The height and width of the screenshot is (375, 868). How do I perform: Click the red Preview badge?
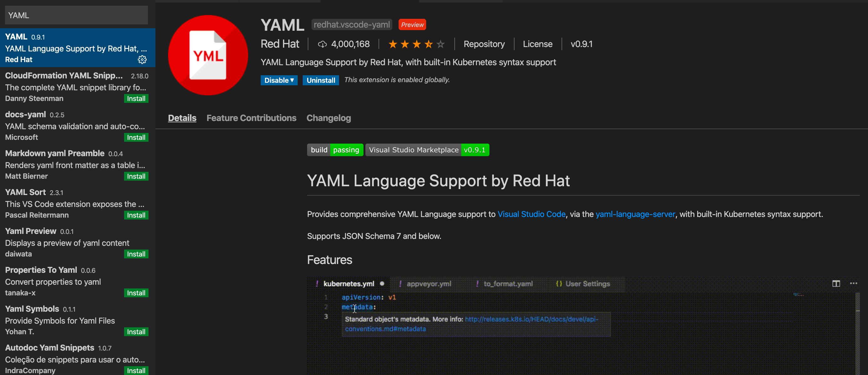412,25
